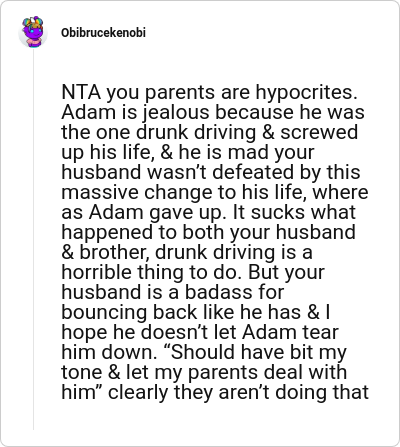Click the empty space right of the Obibrucekenobi username
Viewport: 400px width, 447px height.
click(267, 33)
